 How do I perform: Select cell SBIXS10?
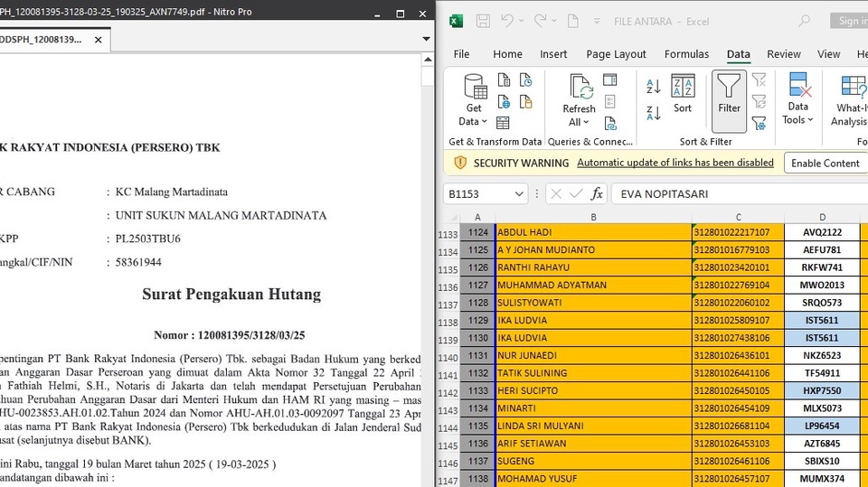click(822, 461)
